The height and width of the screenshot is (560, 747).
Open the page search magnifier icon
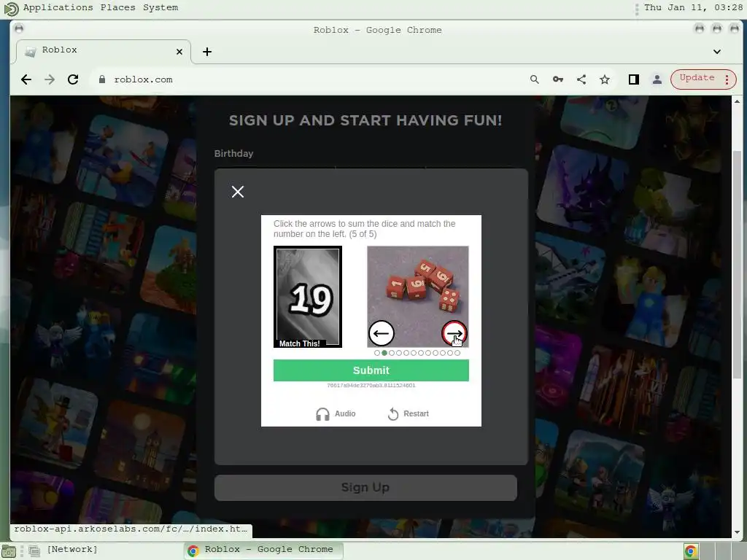coord(535,79)
